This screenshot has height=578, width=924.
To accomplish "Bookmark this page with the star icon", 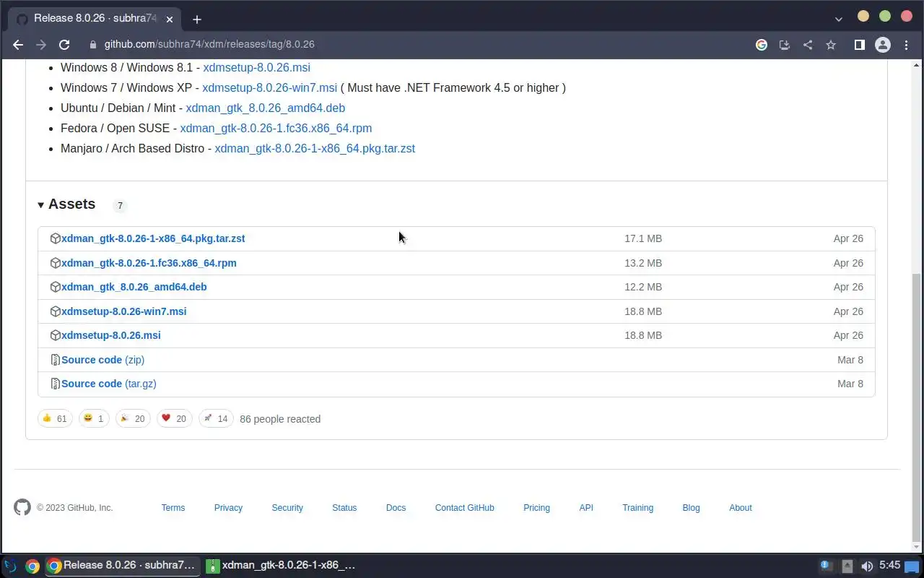I will pyautogui.click(x=831, y=45).
